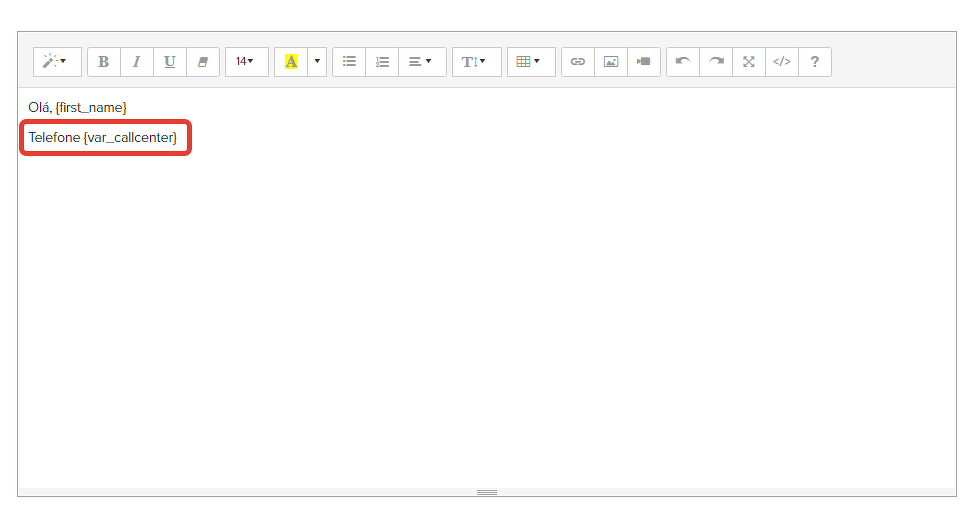Redo the last undone edit
Screen dimensions: 973x526
pyautogui.click(x=716, y=62)
